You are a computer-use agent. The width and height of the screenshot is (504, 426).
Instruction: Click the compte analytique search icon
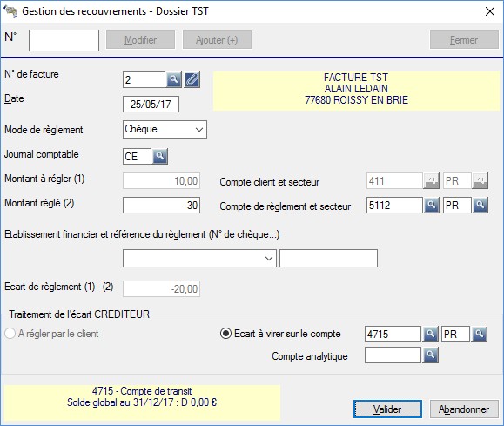[x=430, y=355]
